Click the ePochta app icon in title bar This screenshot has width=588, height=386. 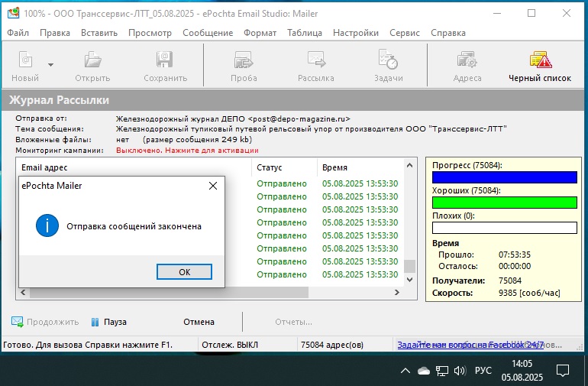click(x=13, y=13)
